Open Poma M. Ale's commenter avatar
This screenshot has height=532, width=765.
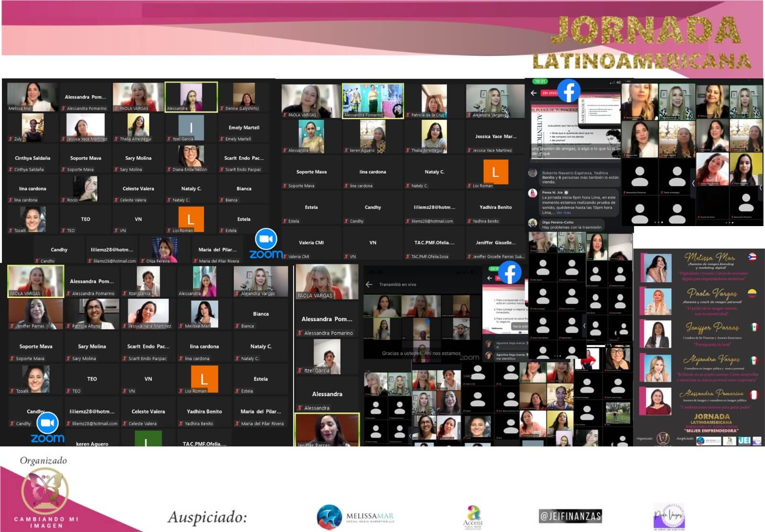tap(532, 193)
